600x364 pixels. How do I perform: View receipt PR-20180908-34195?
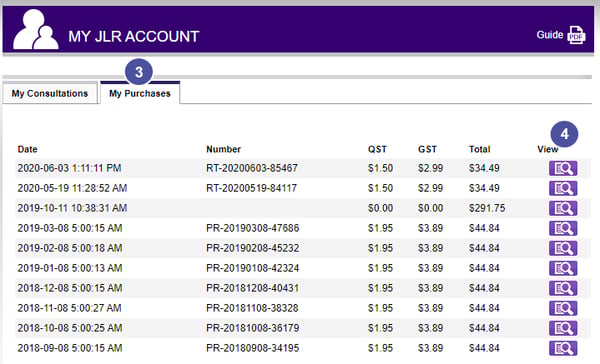tap(563, 348)
